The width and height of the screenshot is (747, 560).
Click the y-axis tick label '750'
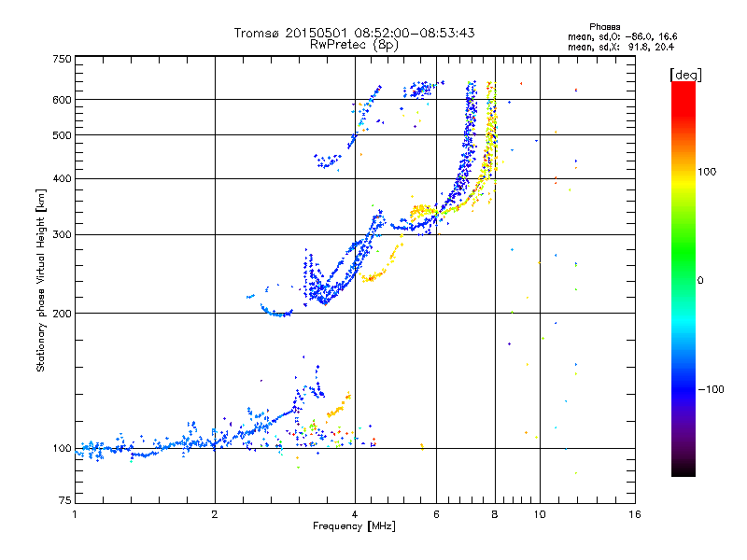pyautogui.click(x=62, y=59)
